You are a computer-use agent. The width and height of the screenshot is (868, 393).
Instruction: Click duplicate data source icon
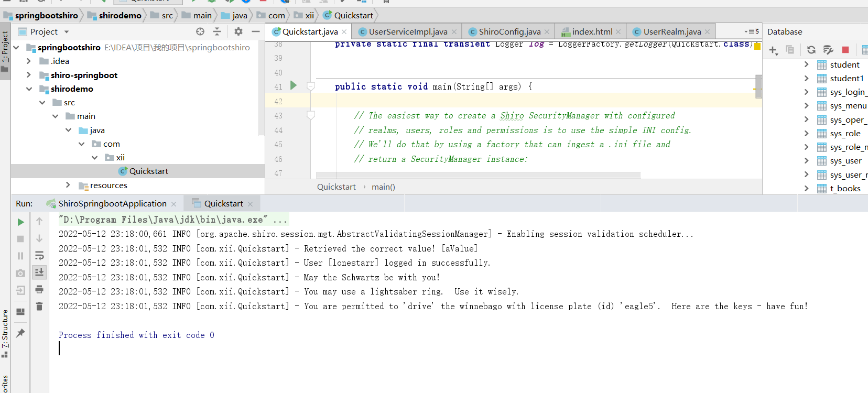coord(790,50)
